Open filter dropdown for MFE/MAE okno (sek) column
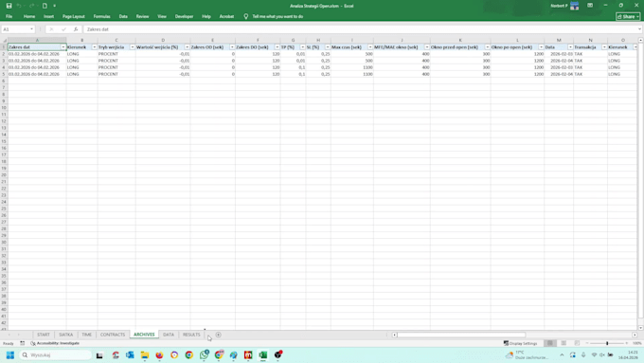 427,47
